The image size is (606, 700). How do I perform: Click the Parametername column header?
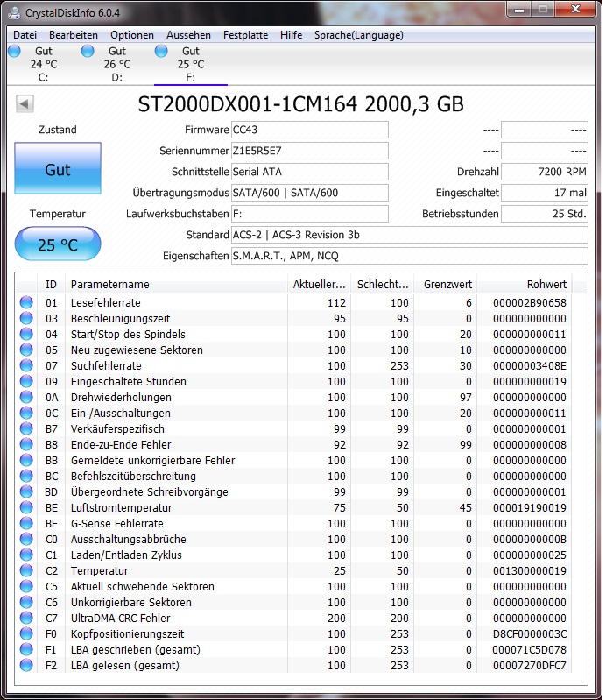176,285
